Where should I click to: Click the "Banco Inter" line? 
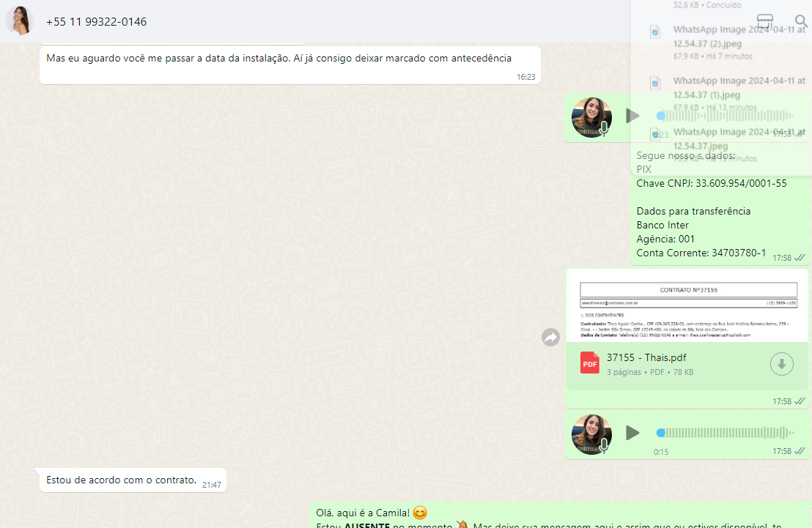(x=662, y=225)
